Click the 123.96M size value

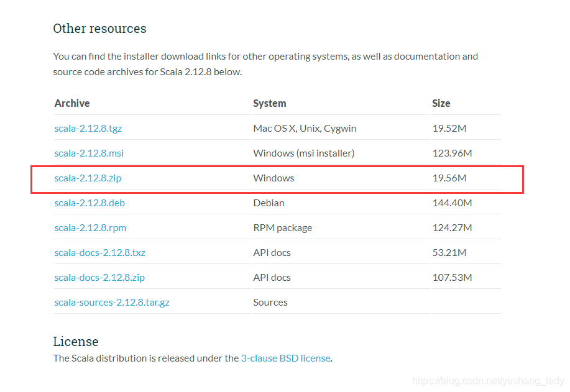453,153
